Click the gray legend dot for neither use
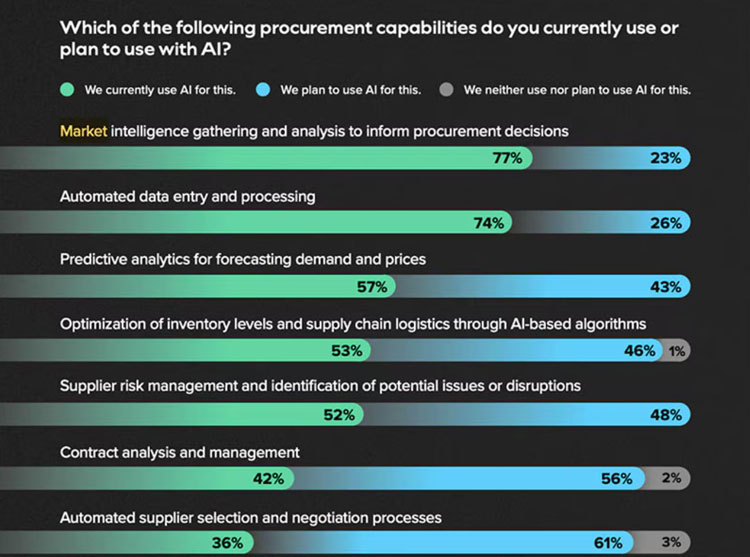The image size is (750, 557). click(x=447, y=90)
